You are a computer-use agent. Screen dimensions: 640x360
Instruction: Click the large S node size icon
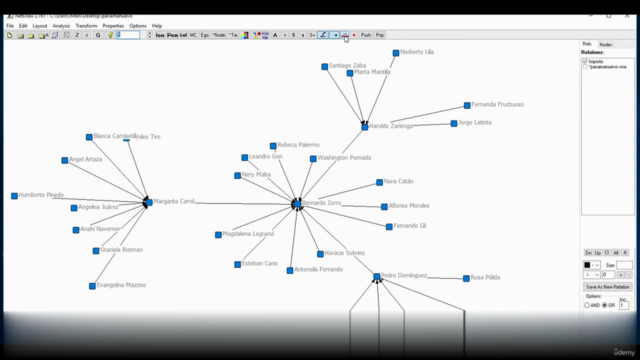pyautogui.click(x=293, y=35)
